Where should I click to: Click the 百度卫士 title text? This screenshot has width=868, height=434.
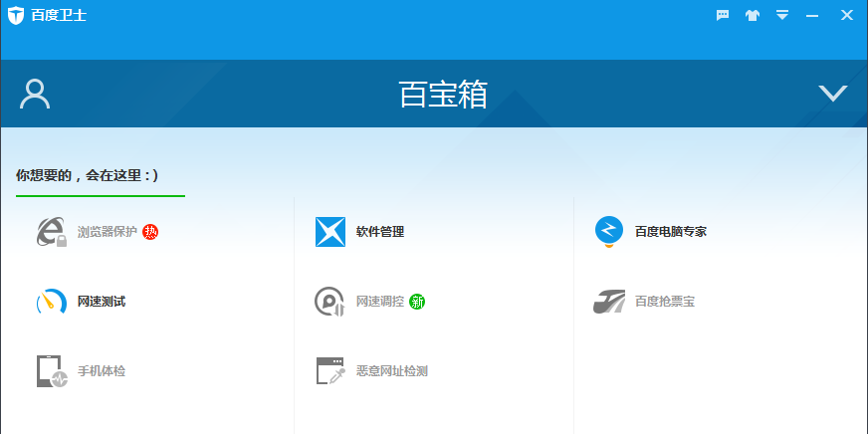(59, 16)
